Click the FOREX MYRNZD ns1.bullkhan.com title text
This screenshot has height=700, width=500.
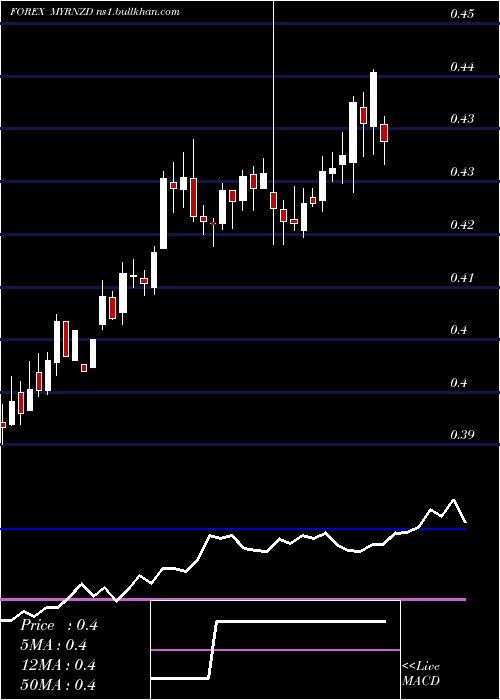(x=95, y=12)
